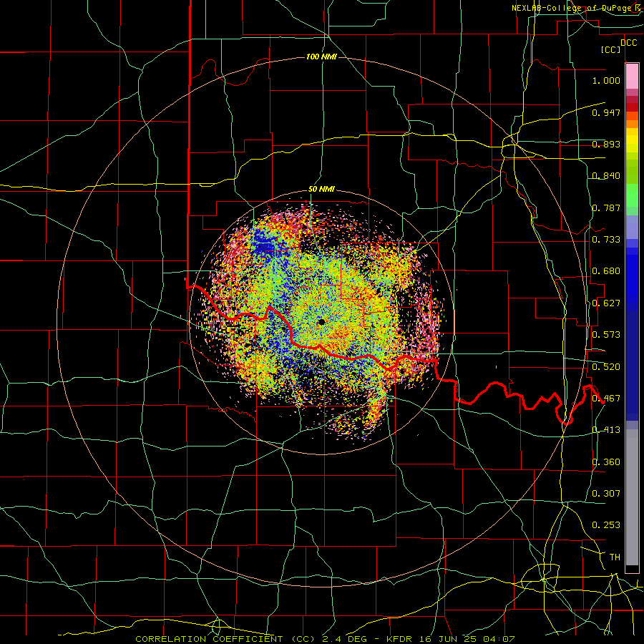Click the "2.4 DEG" elevation text
The image size is (644, 644).
pos(343,639)
